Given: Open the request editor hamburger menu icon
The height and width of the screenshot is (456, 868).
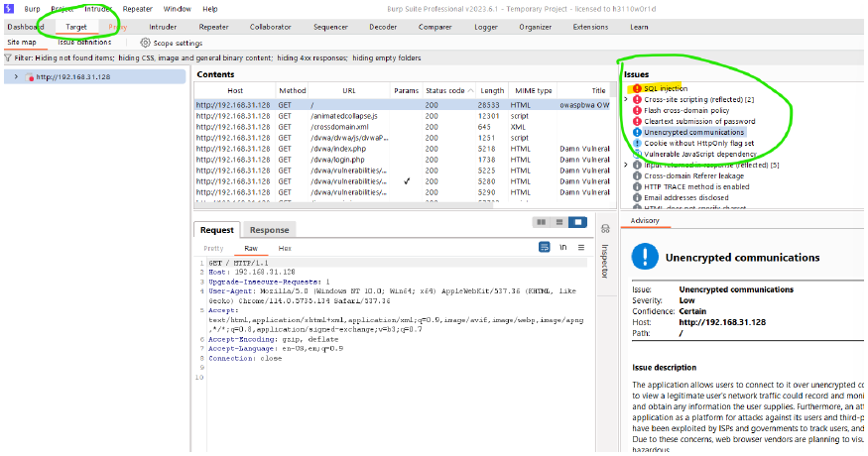Looking at the screenshot, I should point(581,248).
